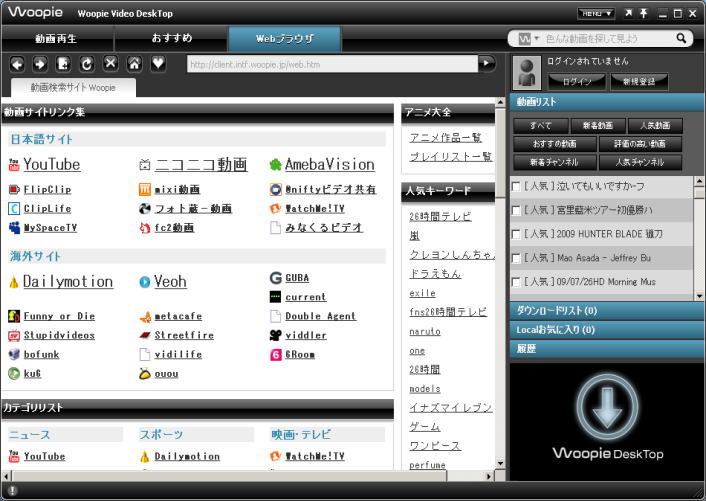706x501 pixels.
Task: Check the 泣いてもいいですか item checkbox
Action: pos(516,186)
